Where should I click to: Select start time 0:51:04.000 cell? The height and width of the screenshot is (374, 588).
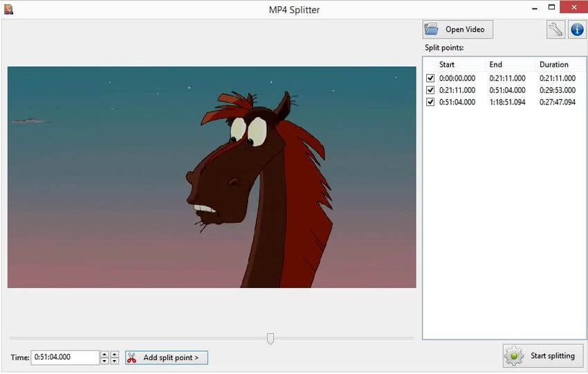click(457, 102)
